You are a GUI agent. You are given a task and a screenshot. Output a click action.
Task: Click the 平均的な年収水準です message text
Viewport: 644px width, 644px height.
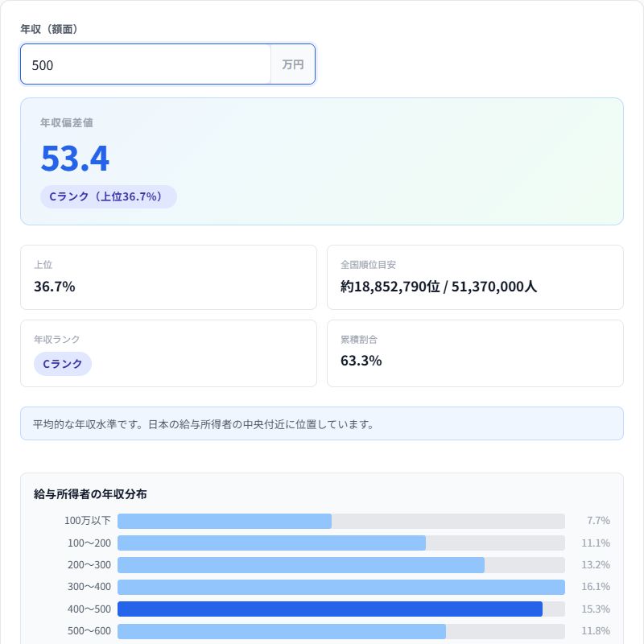click(x=203, y=424)
